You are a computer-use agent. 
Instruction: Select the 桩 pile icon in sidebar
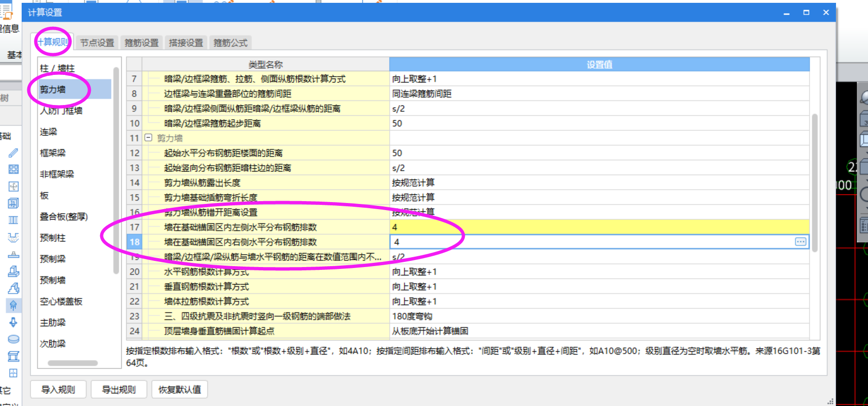tap(13, 322)
